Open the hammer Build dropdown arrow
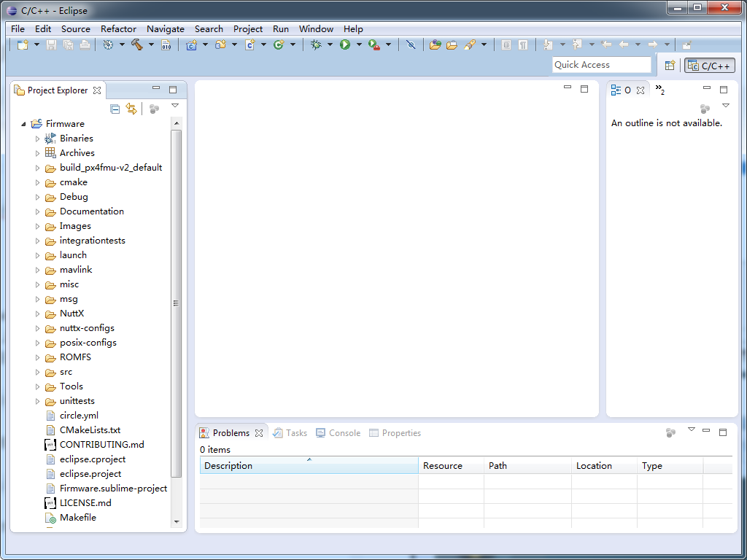Image resolution: width=747 pixels, height=560 pixels. pyautogui.click(x=151, y=44)
